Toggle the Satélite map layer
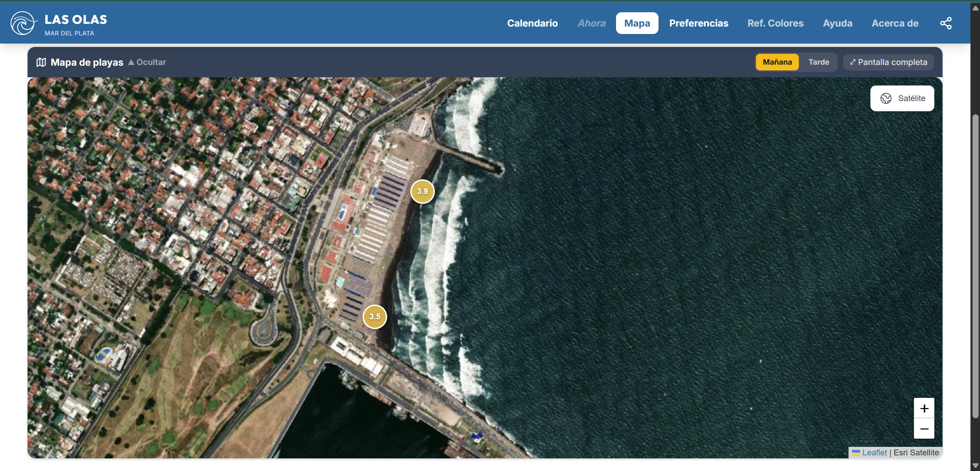 902,98
